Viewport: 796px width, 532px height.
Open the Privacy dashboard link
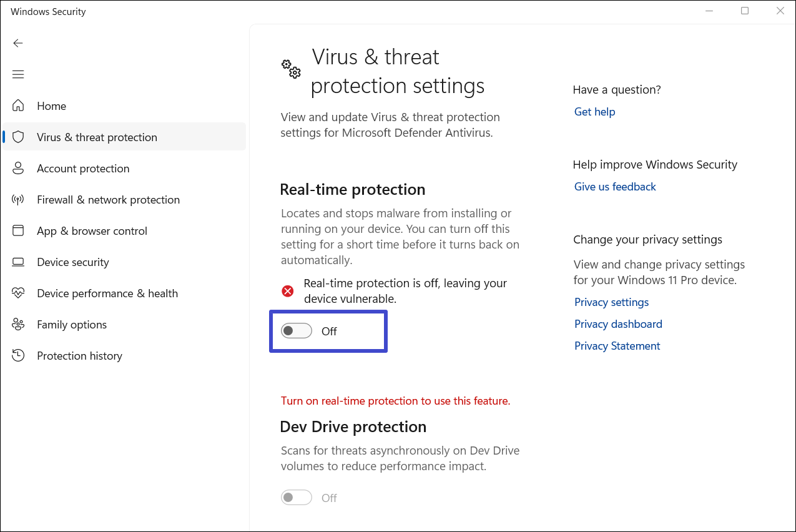(618, 324)
